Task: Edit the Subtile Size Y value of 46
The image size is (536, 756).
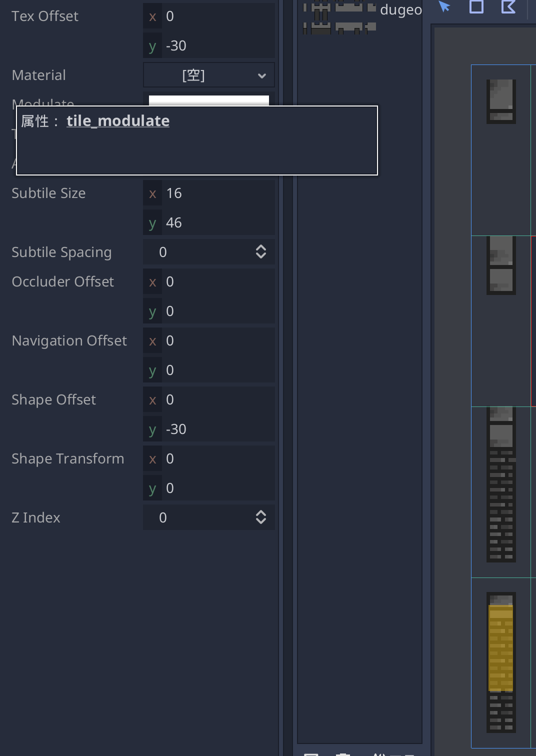Action: [x=215, y=222]
